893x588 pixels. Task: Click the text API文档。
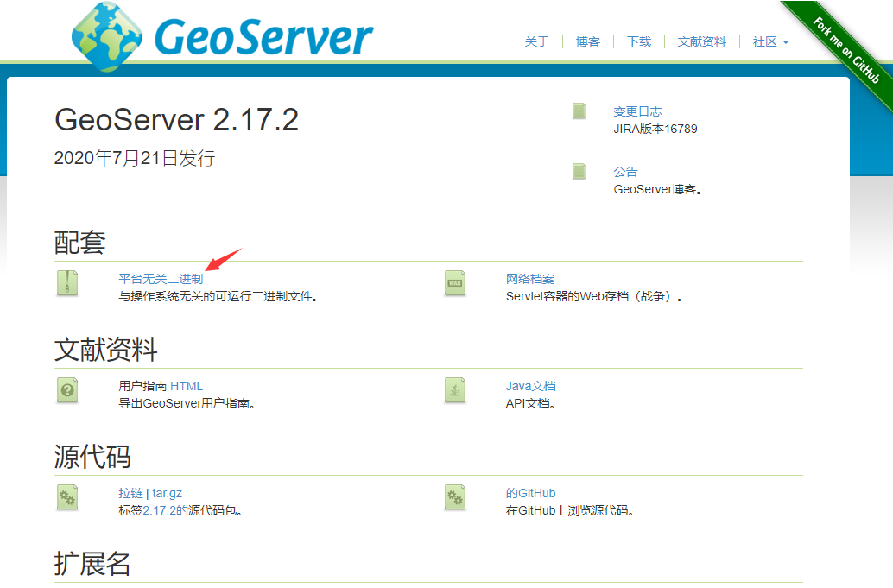pyautogui.click(x=531, y=403)
